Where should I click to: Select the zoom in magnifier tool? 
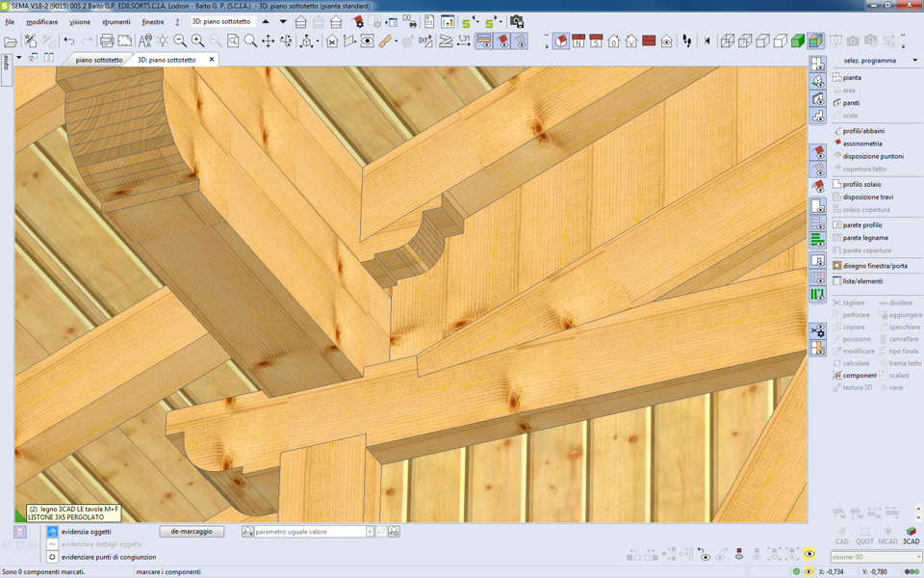click(197, 41)
